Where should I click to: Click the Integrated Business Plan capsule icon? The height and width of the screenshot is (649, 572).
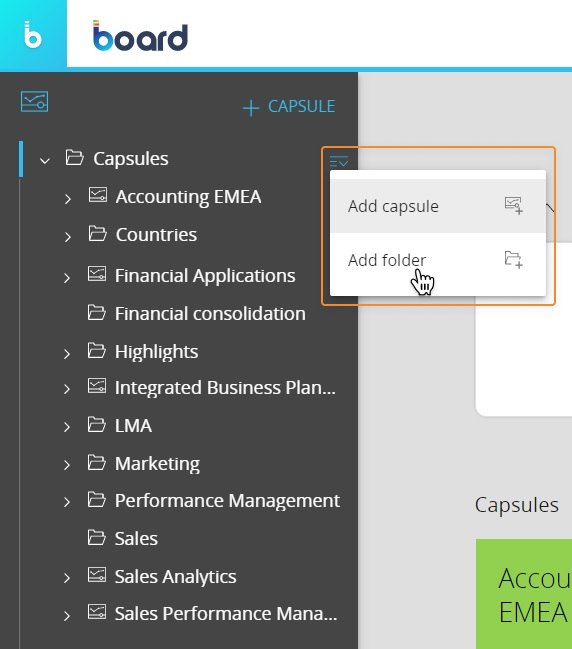tap(97, 386)
